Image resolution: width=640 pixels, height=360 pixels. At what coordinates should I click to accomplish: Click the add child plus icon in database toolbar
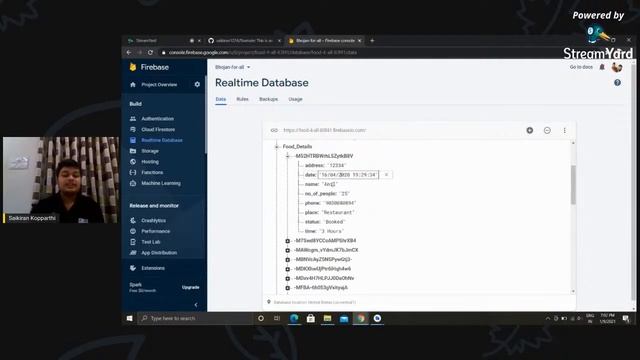click(x=529, y=130)
